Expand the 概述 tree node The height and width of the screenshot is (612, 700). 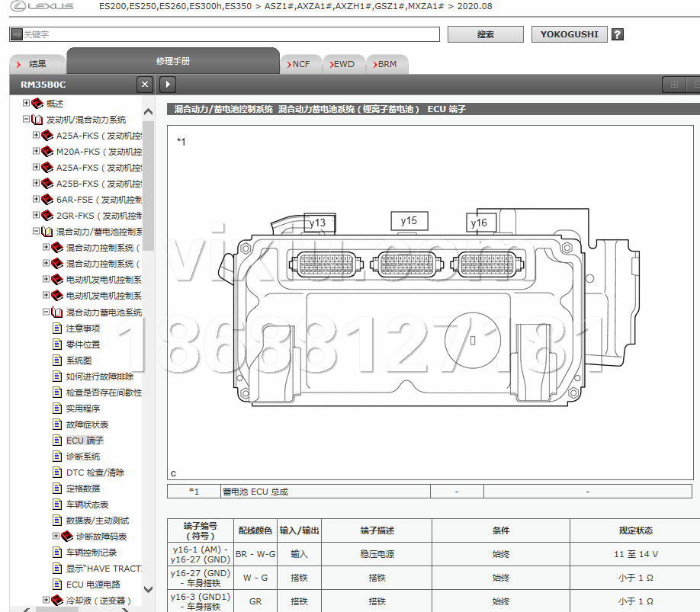[26, 103]
